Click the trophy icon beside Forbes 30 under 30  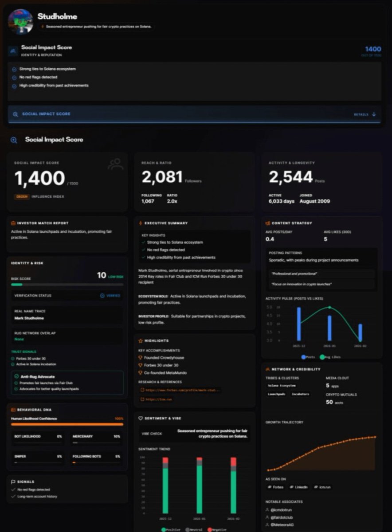(x=141, y=365)
